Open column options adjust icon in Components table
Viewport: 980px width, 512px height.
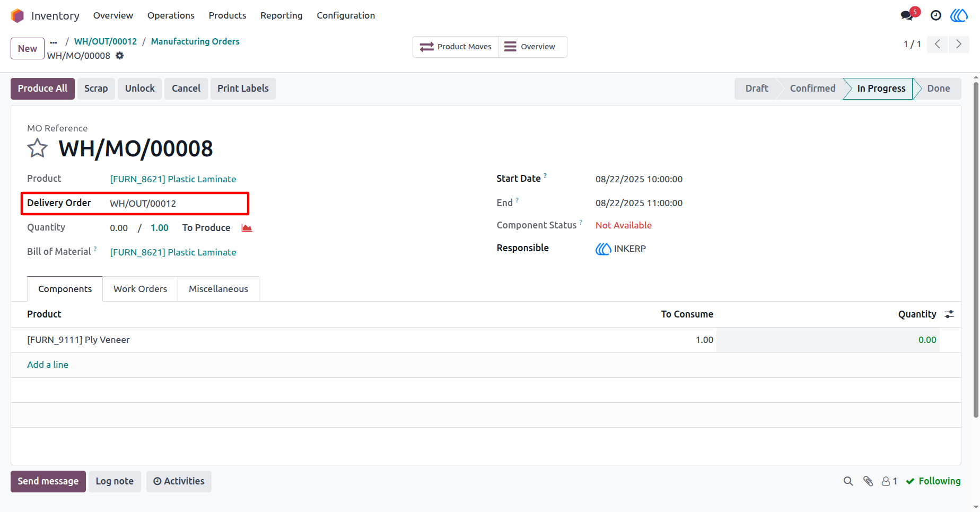tap(949, 314)
